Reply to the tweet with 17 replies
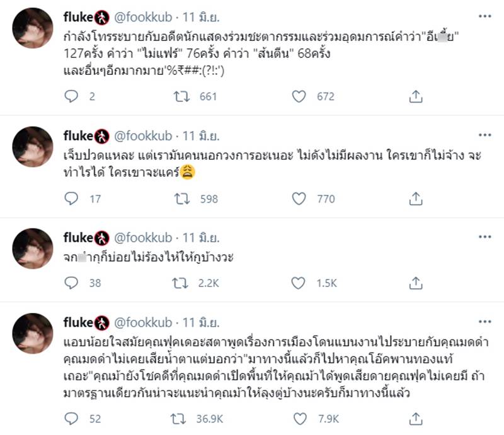The width and height of the screenshot is (504, 435). (x=72, y=199)
